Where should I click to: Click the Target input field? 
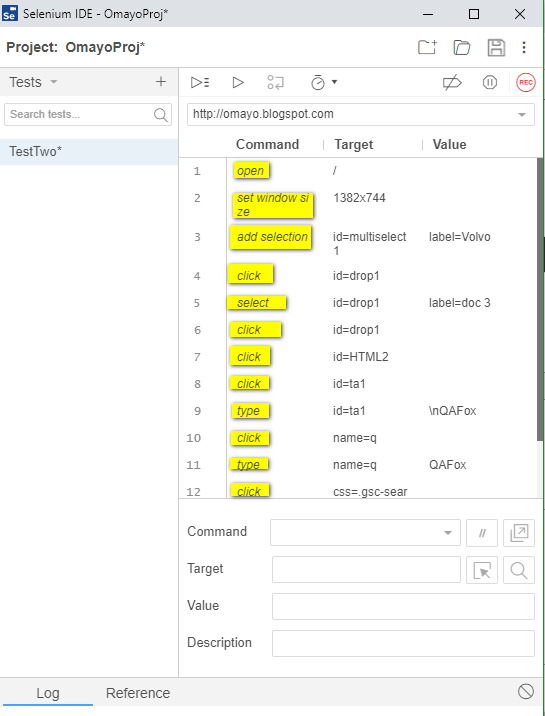(366, 569)
